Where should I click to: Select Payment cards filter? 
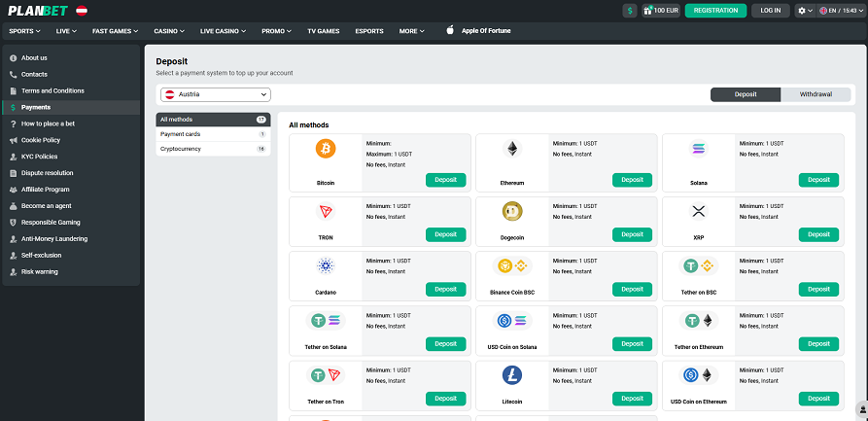[x=213, y=134]
